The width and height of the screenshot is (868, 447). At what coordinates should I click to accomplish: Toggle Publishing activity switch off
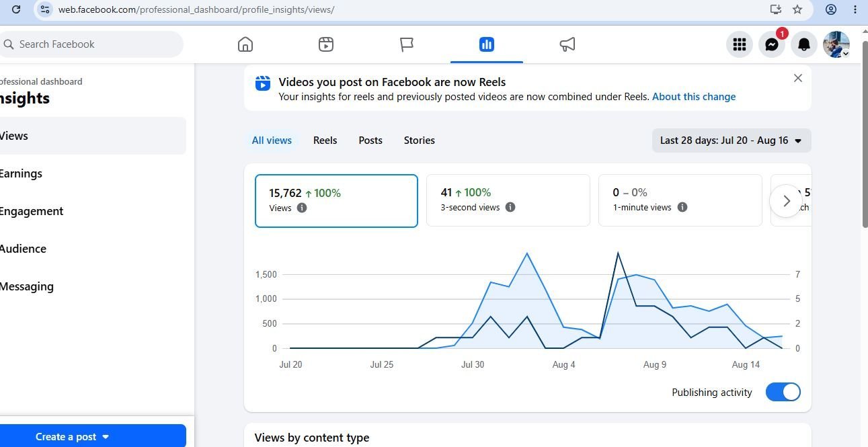tap(783, 392)
